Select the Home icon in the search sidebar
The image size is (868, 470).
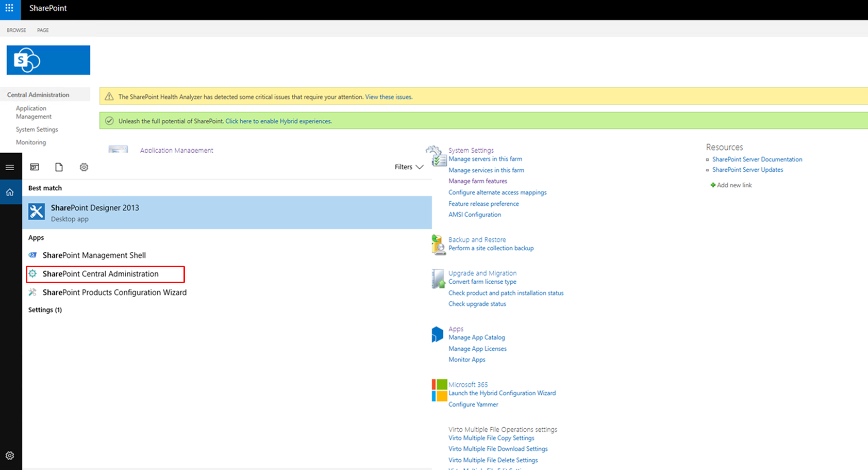(x=10, y=191)
